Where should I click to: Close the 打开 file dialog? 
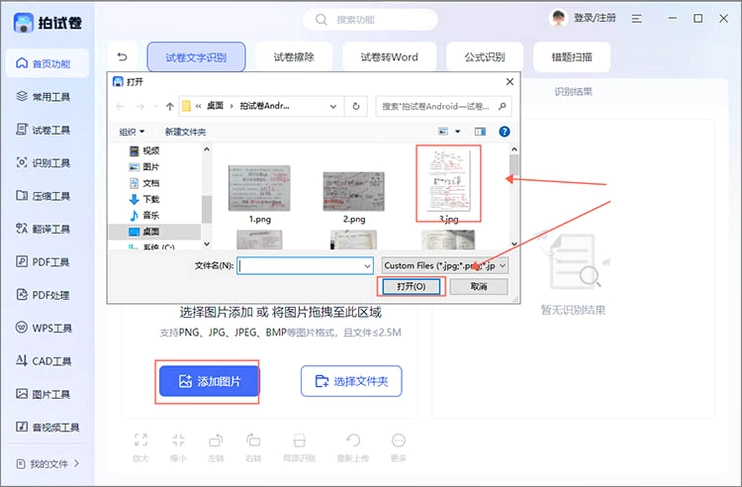click(x=510, y=81)
